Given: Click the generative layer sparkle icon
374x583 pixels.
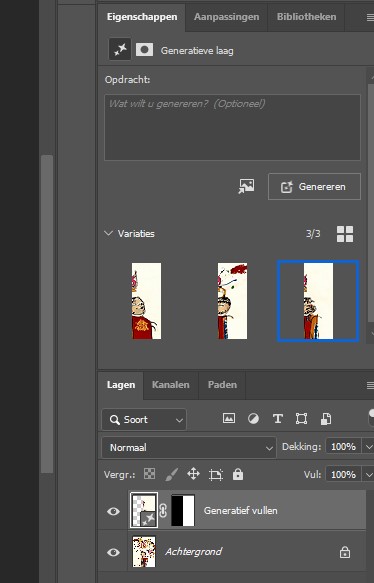Looking at the screenshot, I should (120, 49).
